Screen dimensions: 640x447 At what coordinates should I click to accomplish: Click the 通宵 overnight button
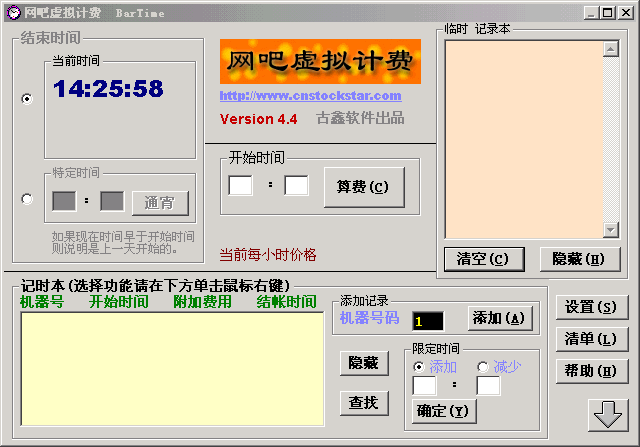tap(160, 203)
